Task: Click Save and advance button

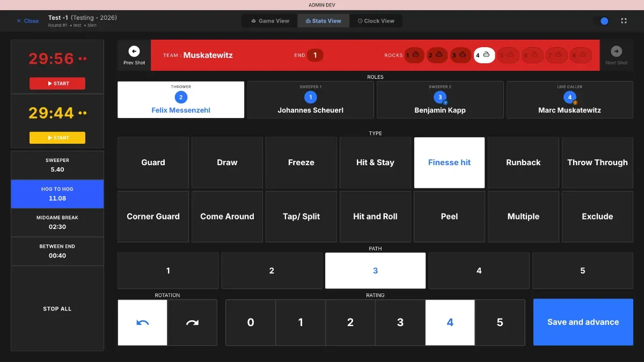Action: click(583, 322)
